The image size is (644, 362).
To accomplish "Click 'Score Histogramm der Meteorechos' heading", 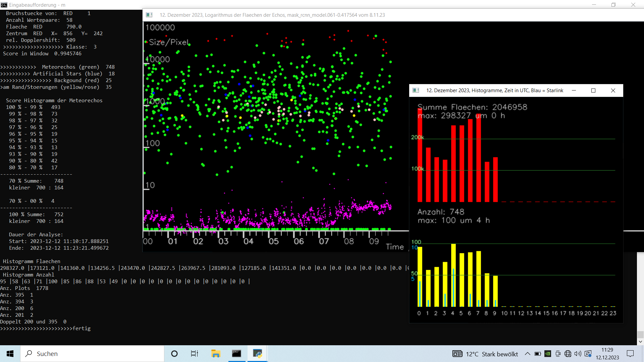I will pos(54,101).
